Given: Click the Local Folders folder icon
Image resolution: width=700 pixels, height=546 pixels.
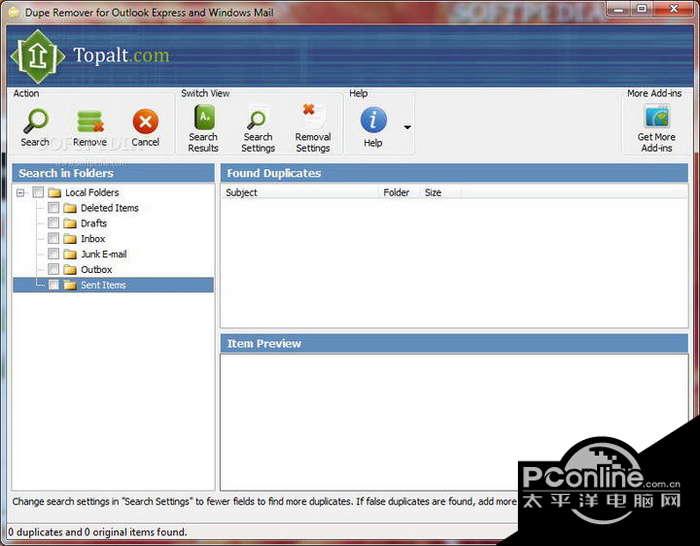Looking at the screenshot, I should [x=54, y=193].
